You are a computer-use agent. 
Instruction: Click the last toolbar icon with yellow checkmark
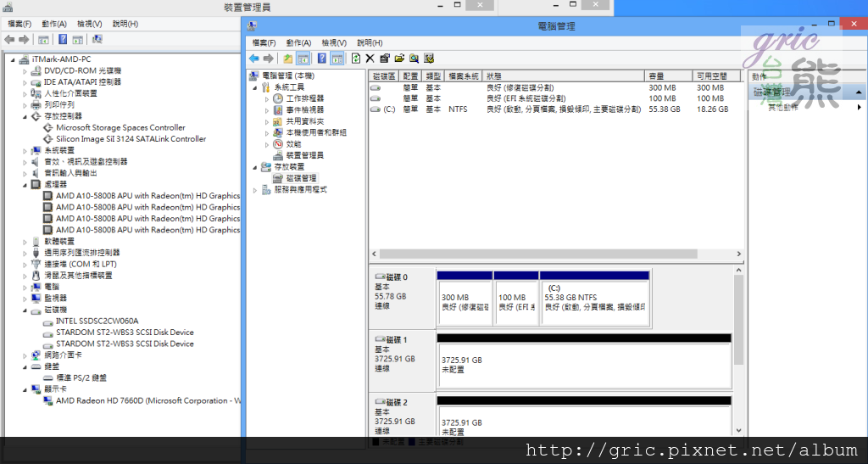click(x=429, y=59)
